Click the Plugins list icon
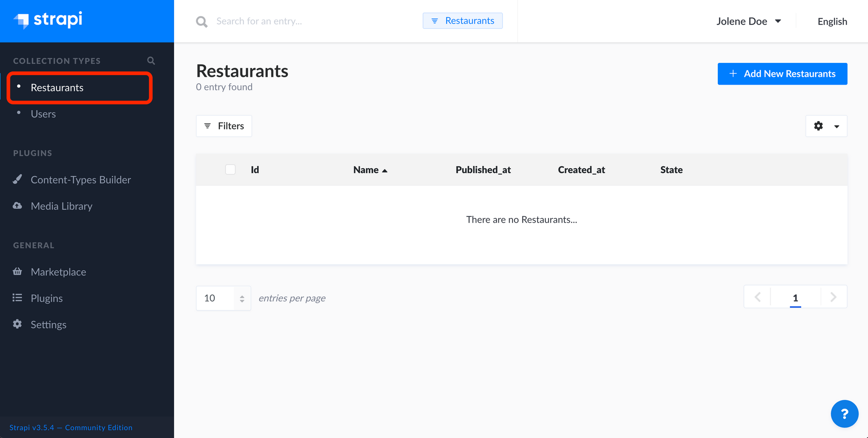This screenshot has height=438, width=868. point(17,298)
